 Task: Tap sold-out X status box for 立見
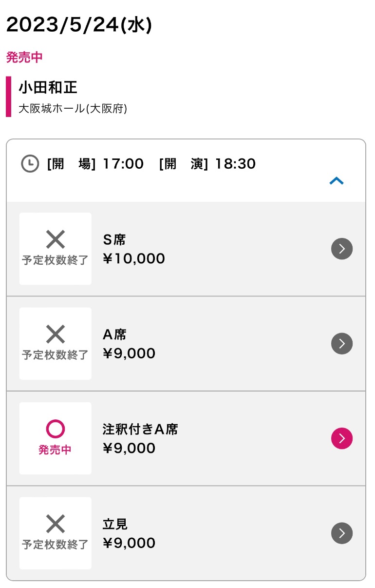coord(56,533)
